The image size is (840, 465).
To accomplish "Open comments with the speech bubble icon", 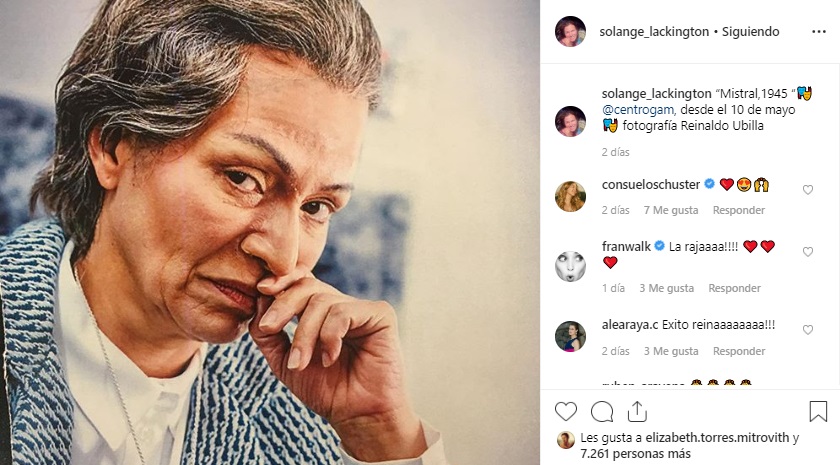I will click(x=602, y=411).
